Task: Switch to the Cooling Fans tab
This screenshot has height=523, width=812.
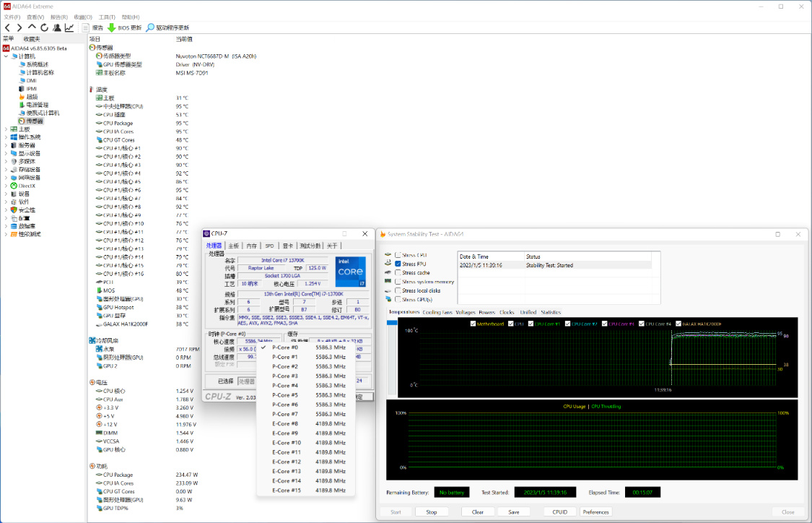Action: tap(437, 312)
